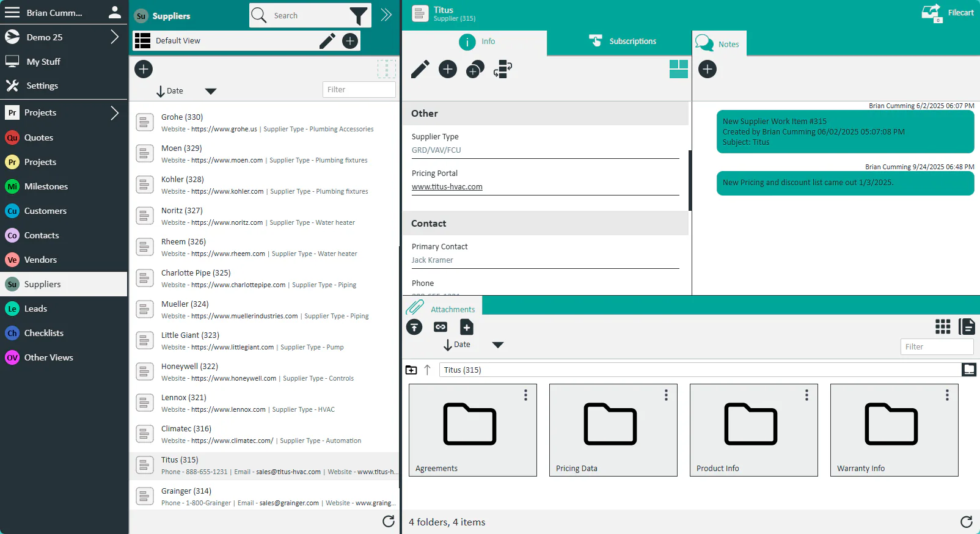Create a new folder in Titus (315)
Screen dimensions: 980x534
(x=411, y=370)
